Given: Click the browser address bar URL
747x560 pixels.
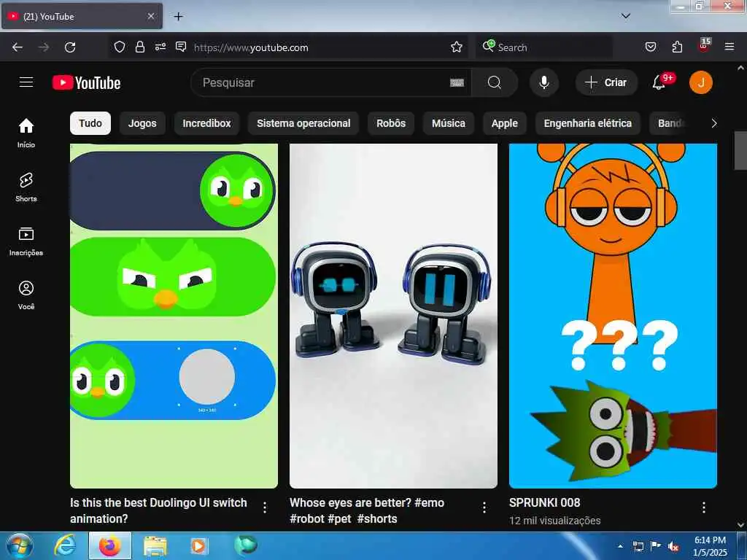Looking at the screenshot, I should (x=251, y=47).
